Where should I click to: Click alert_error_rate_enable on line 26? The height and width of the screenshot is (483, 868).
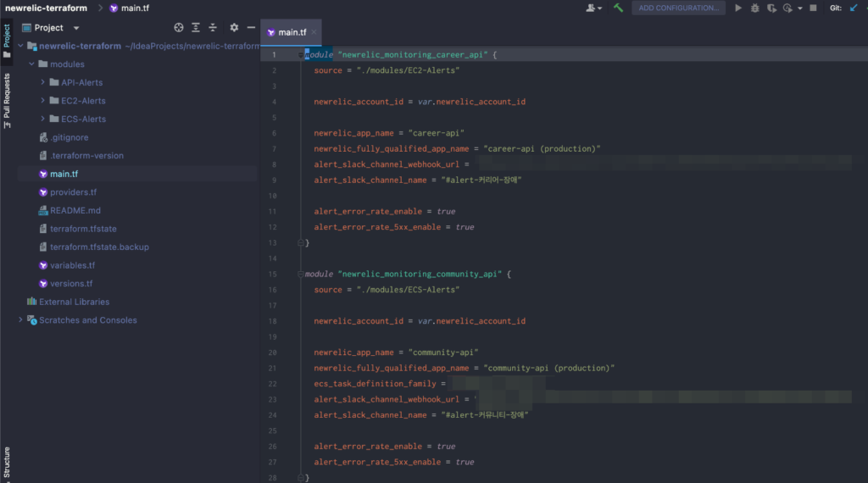pyautogui.click(x=368, y=446)
